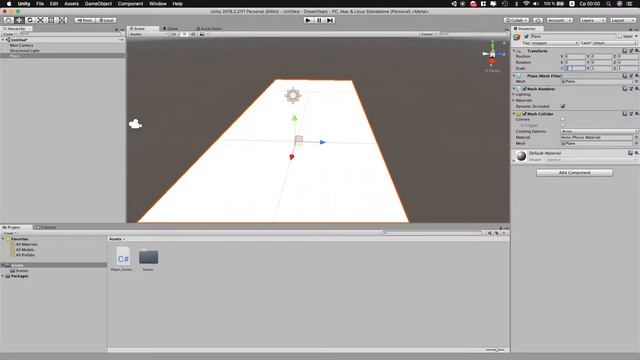
Task: Open Default-Material settings gear icon
Action: (x=636, y=153)
